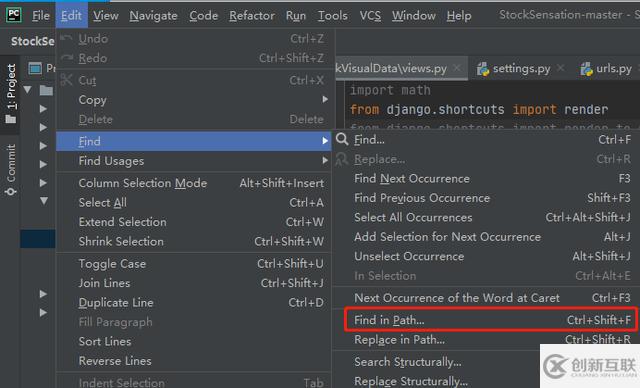The image size is (640, 388).
Task: Click the Project sidebar folder icon
Action: click(11, 119)
